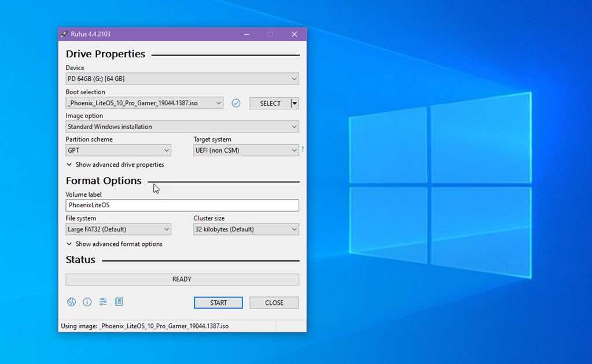Click the About info icon
Screen dimensions: 592x364
click(87, 302)
